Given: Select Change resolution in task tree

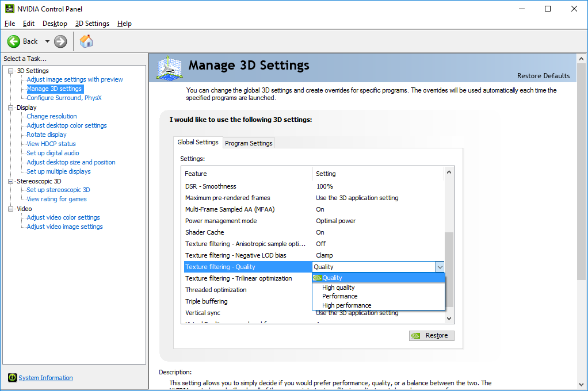Looking at the screenshot, I should tap(52, 116).
